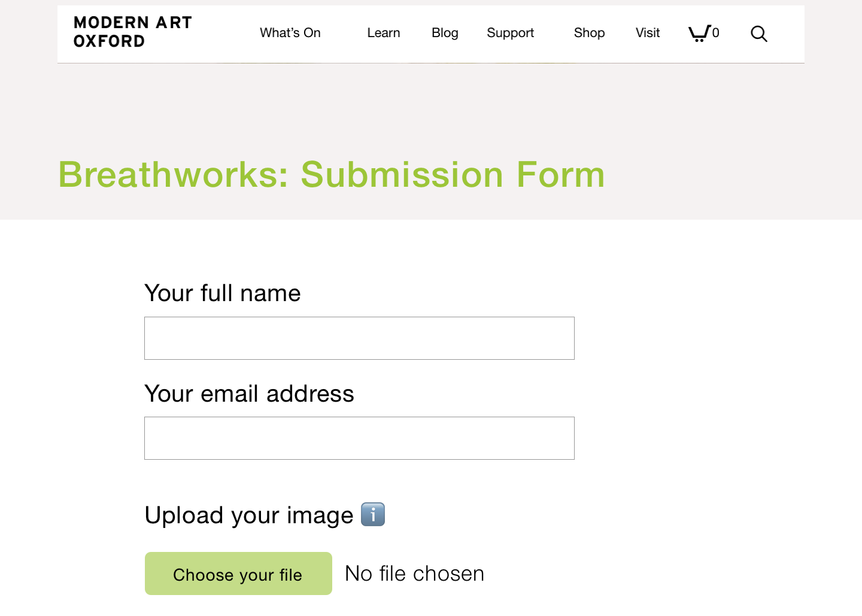
Task: Click the Your full name field
Action: 359,338
